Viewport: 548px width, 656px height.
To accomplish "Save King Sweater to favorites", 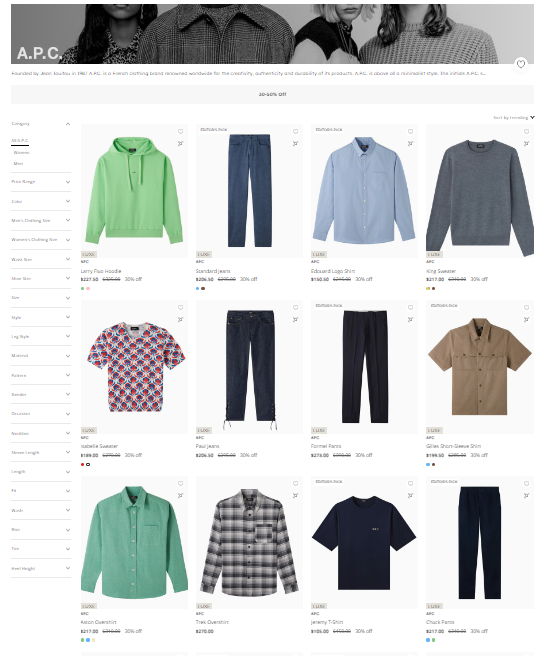I will coord(526,131).
